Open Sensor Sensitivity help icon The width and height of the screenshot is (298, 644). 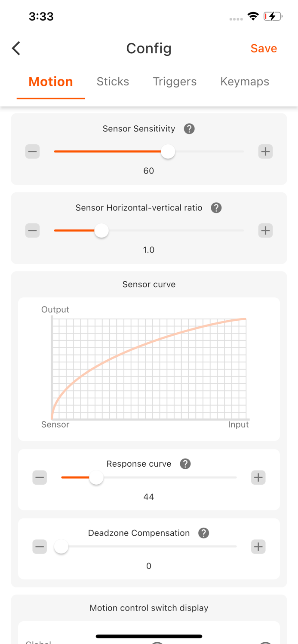click(x=189, y=129)
